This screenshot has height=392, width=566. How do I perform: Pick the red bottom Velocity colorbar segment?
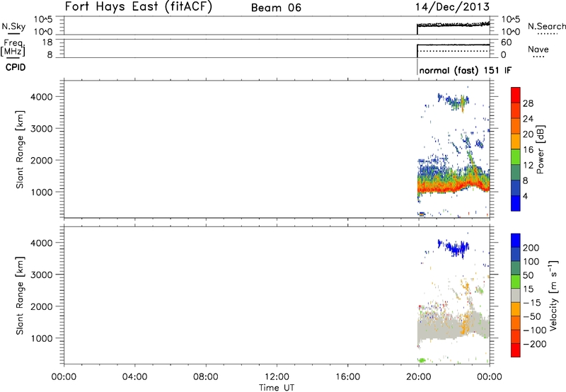pyautogui.click(x=516, y=350)
